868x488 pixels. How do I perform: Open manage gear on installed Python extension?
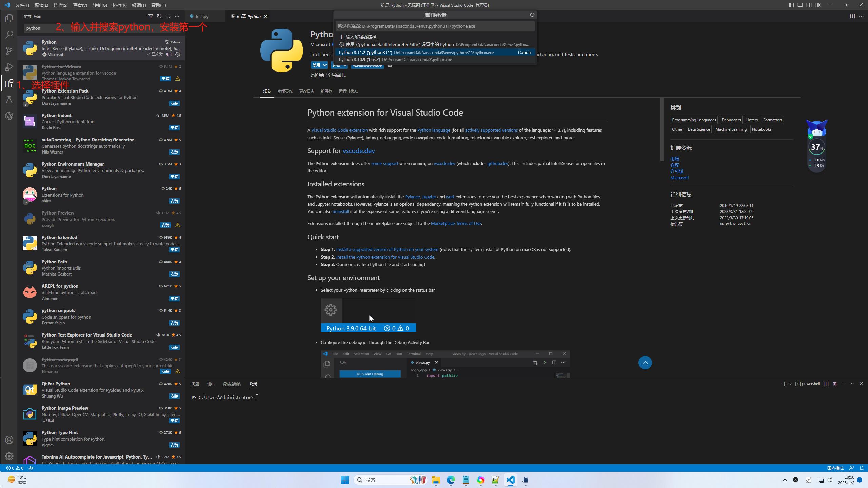pos(178,54)
